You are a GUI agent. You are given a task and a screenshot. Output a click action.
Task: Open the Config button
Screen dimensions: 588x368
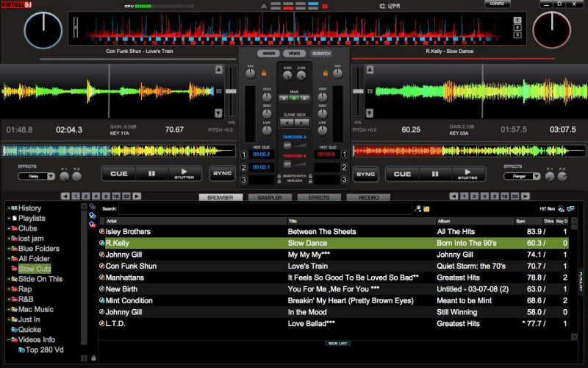(x=497, y=4)
